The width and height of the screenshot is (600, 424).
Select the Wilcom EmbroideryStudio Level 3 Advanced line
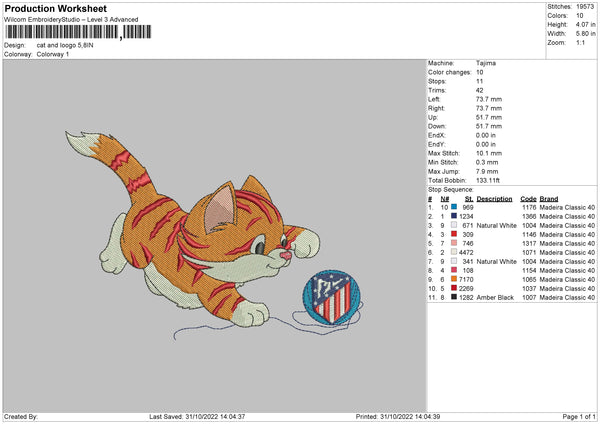click(x=71, y=19)
